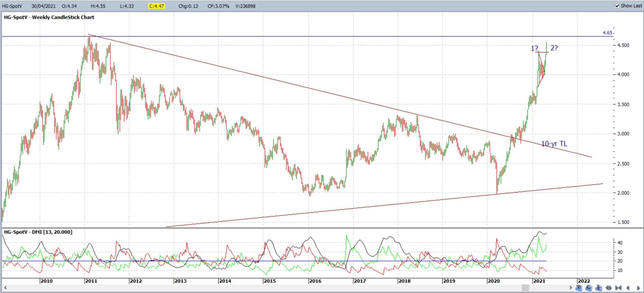
Task: Click the 2020 label on time axis
Action: [x=494, y=281]
